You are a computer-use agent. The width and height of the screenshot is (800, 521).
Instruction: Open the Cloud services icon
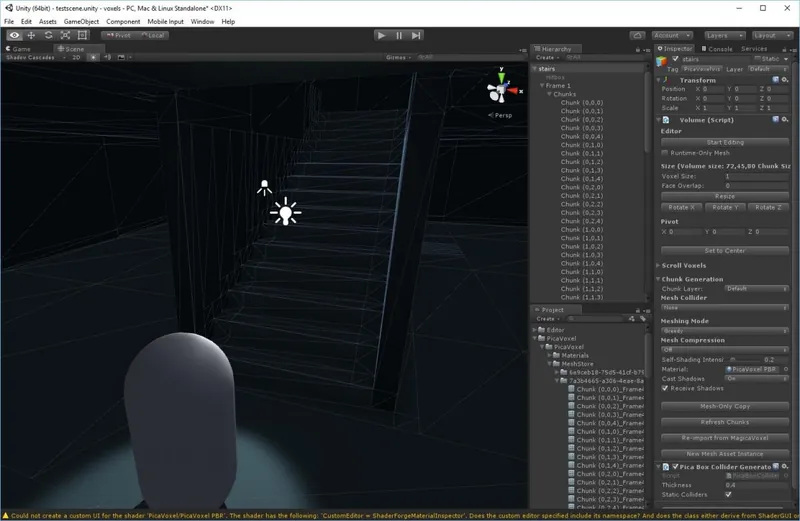(637, 35)
